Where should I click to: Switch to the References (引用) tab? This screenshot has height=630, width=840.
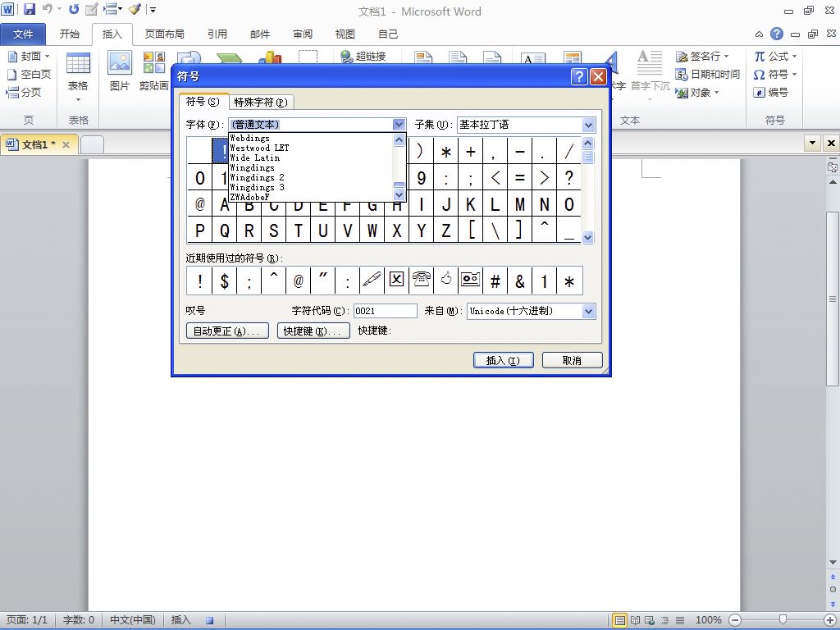[x=217, y=34]
